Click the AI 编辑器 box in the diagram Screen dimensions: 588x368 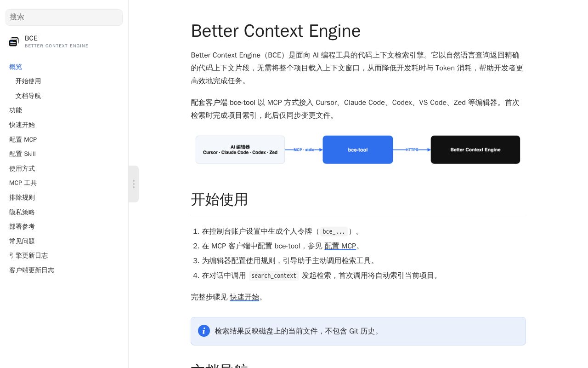tap(240, 149)
